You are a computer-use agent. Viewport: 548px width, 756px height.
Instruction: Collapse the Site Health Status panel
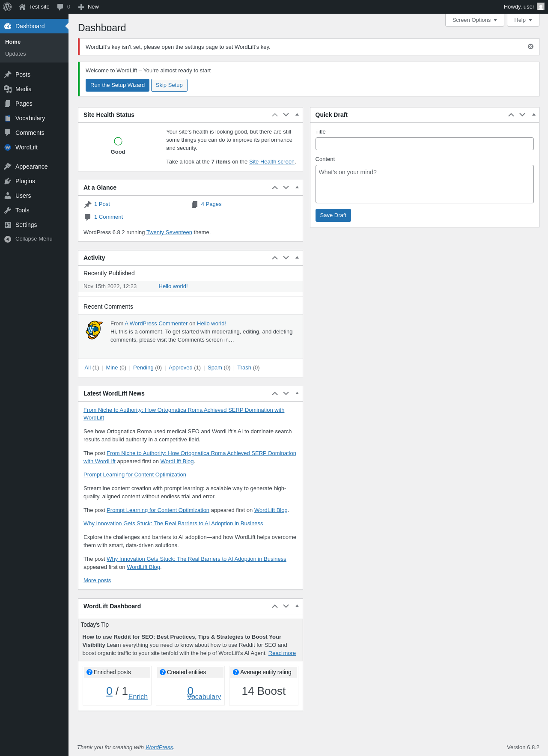297,115
